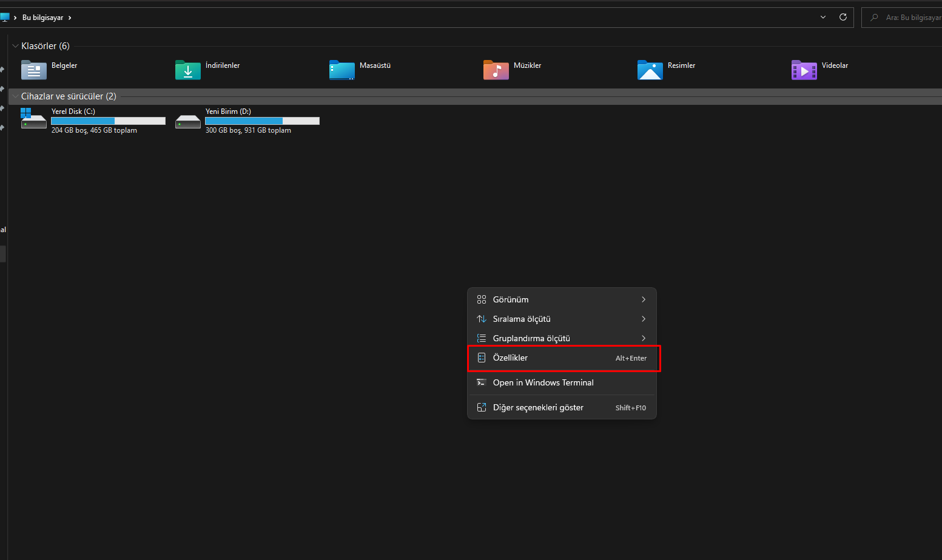Open the address bar history dropdown
The image size is (942, 560).
[823, 17]
